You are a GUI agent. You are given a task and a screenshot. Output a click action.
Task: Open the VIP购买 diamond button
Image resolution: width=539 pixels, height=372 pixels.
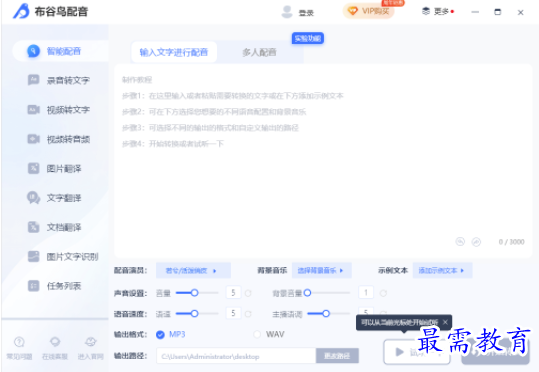[368, 11]
